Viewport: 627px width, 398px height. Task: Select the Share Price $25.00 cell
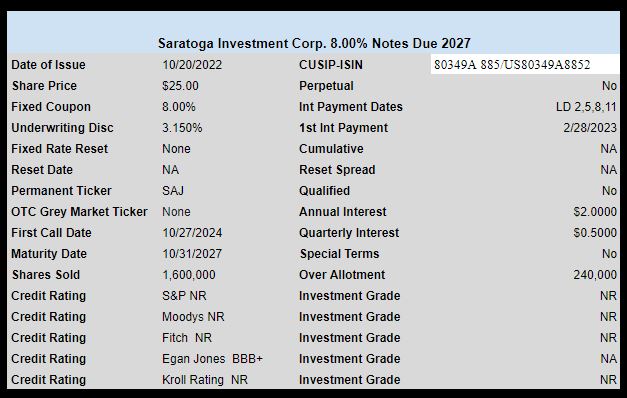point(180,86)
